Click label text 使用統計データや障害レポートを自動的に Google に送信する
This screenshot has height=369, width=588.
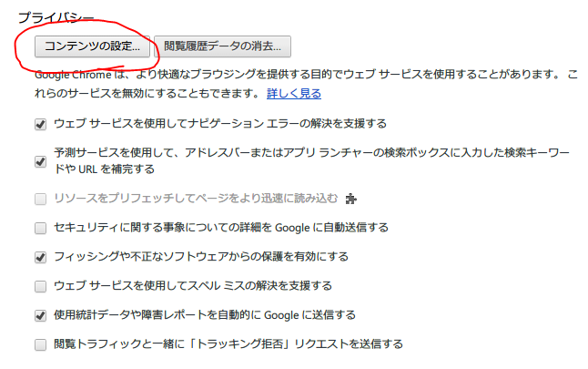coord(205,315)
